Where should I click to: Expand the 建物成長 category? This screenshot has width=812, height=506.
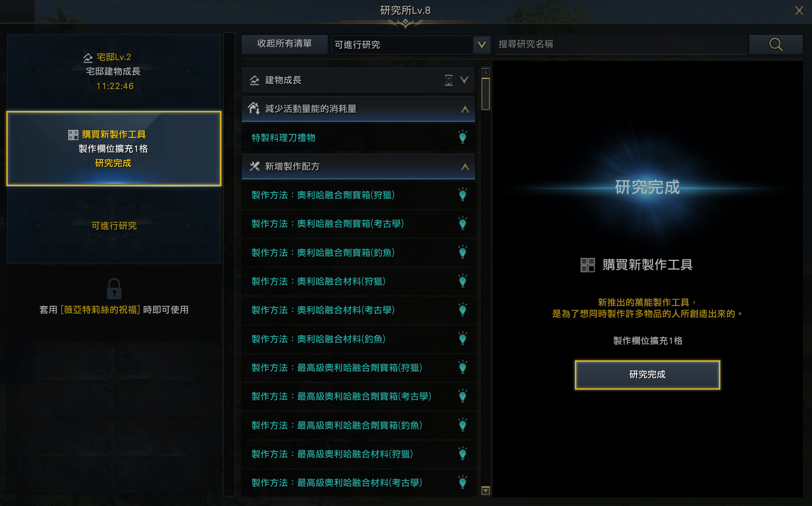coord(464,80)
